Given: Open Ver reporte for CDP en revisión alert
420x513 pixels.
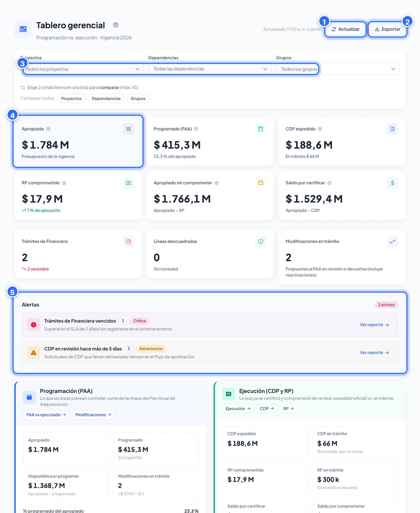Looking at the screenshot, I should (x=374, y=353).
